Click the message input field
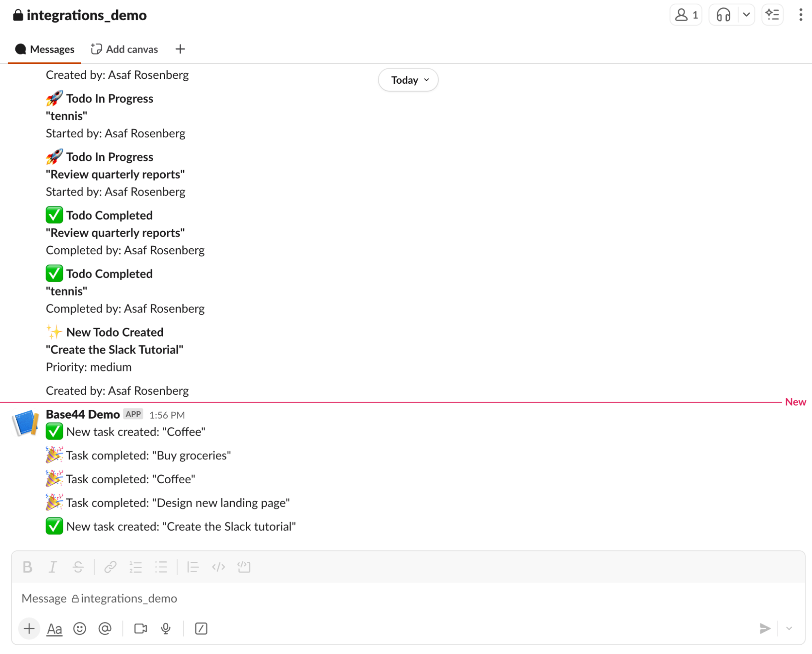 pyautogui.click(x=366, y=598)
